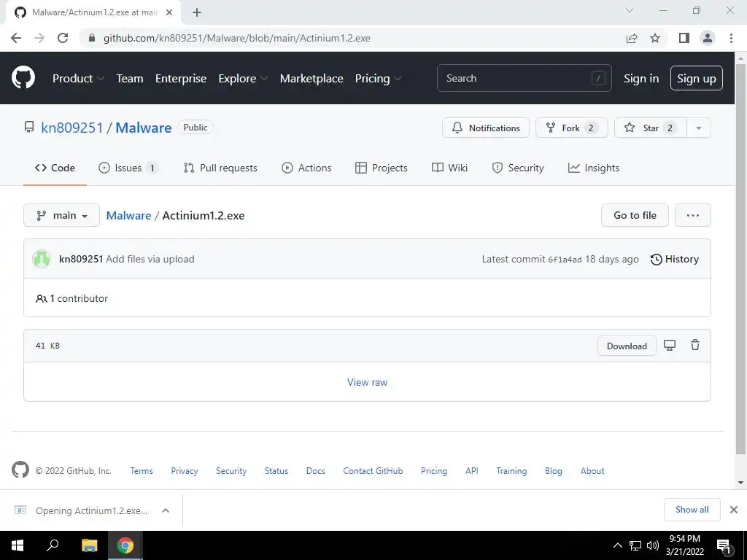Viewport: 747px width, 560px height.
Task: Click the Go to file button
Action: [x=635, y=215]
